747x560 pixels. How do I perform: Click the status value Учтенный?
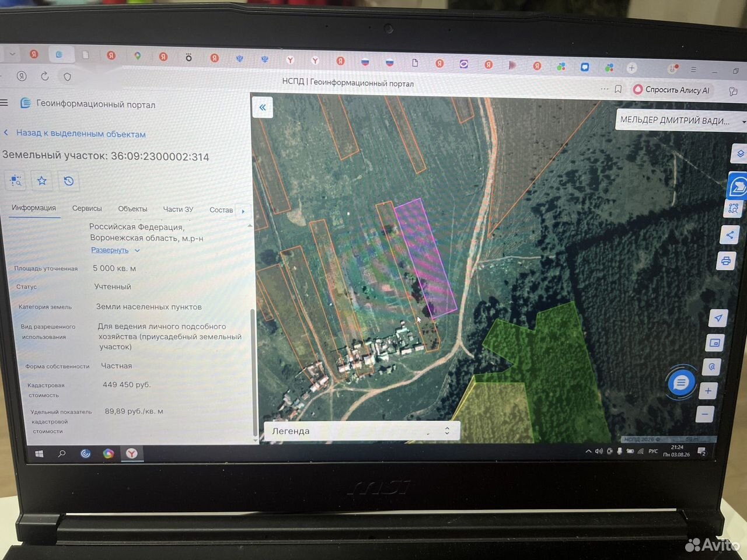point(113,286)
